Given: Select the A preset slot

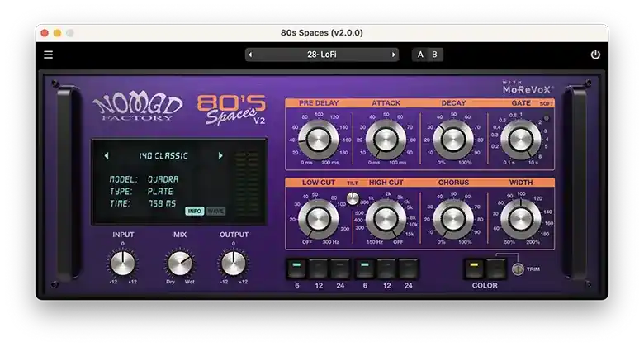Looking at the screenshot, I should [420, 55].
